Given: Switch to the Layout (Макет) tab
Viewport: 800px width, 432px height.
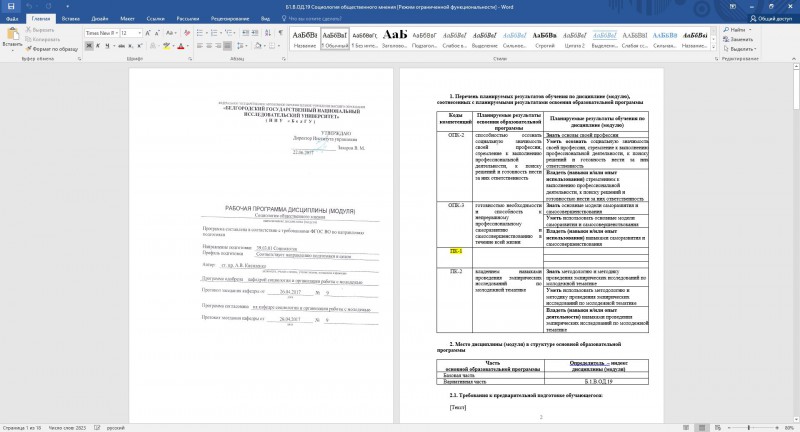Looking at the screenshot, I should click(127, 19).
